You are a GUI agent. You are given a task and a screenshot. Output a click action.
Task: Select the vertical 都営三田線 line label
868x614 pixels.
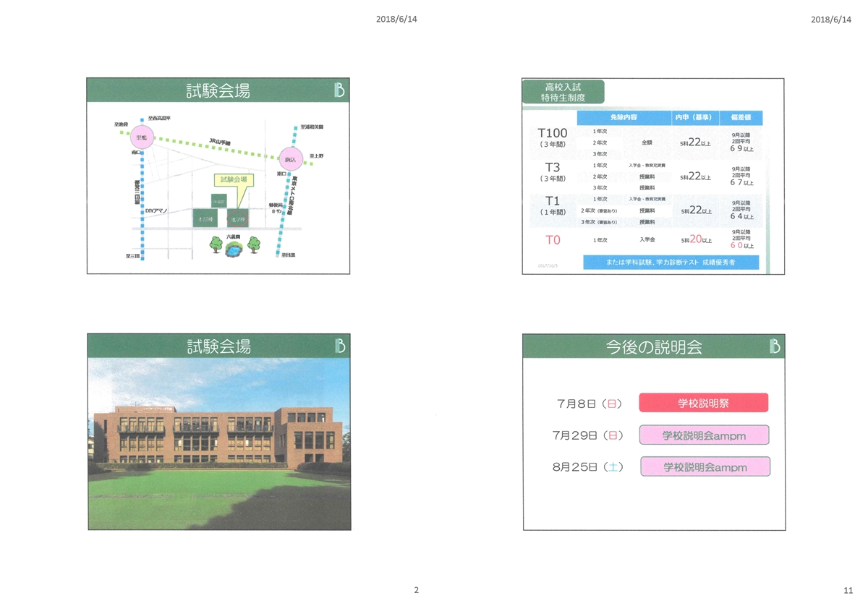(x=137, y=192)
